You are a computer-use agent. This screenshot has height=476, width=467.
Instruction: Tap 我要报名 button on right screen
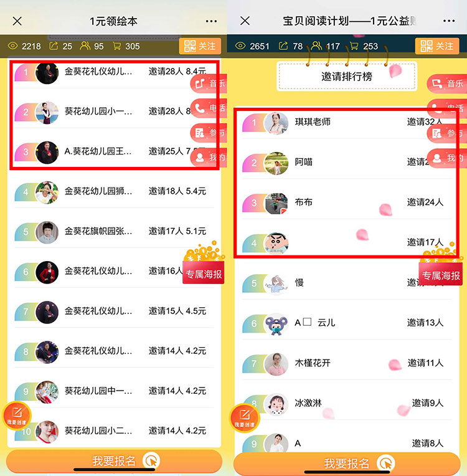tap(347, 464)
